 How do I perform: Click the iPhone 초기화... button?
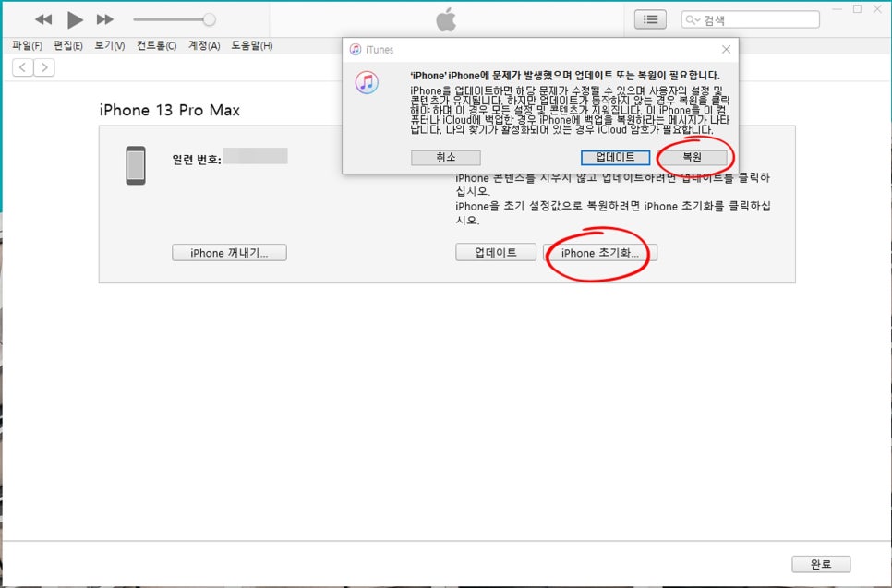pyautogui.click(x=600, y=253)
